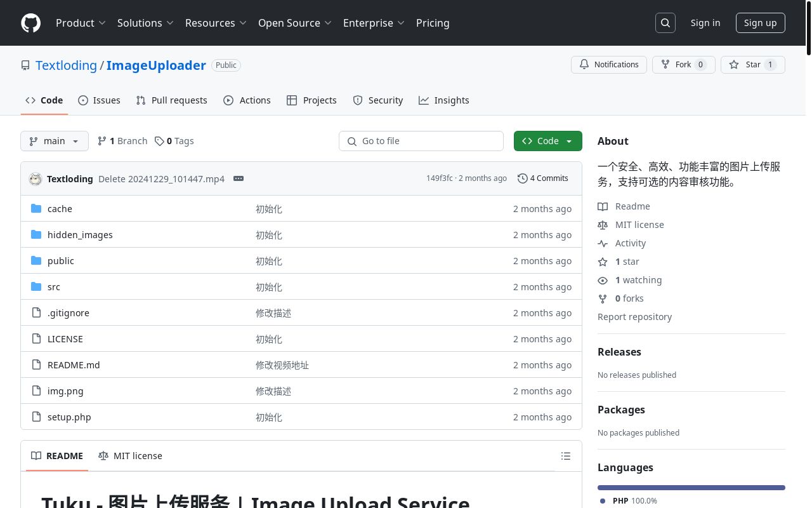The height and width of the screenshot is (508, 812).
Task: Click the PHP language percentage bar
Action: 691,488
